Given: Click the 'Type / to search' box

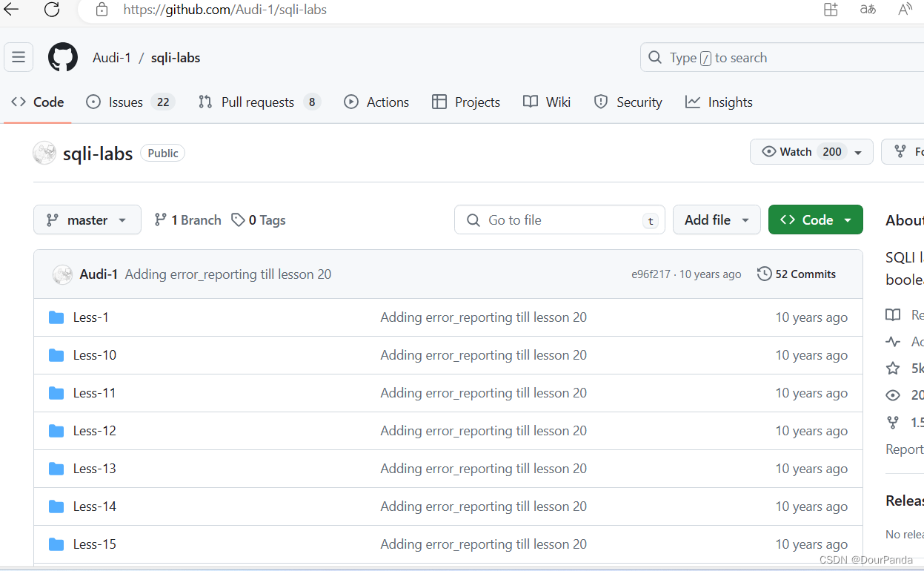Looking at the screenshot, I should coord(782,57).
